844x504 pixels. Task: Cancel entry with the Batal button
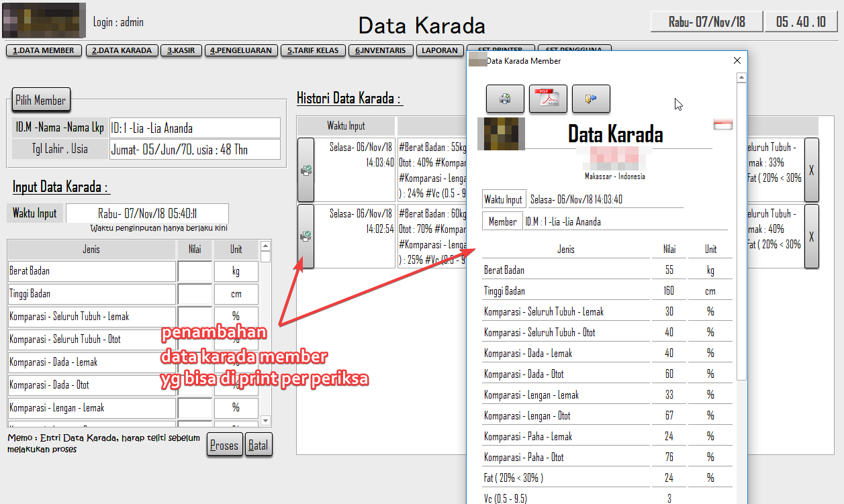259,445
